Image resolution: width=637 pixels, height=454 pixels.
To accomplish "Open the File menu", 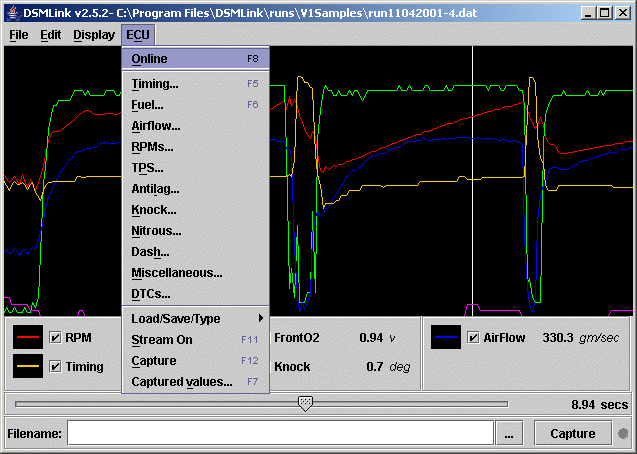I will [x=19, y=34].
